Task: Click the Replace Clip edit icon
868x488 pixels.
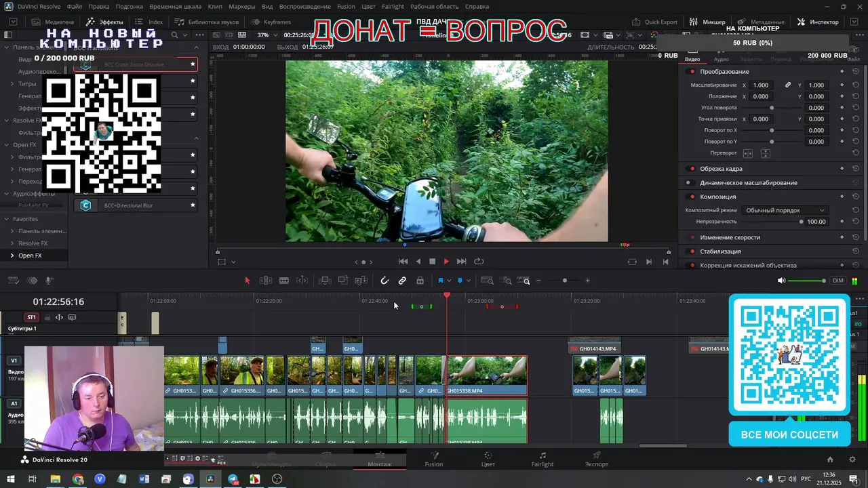Action: click(361, 281)
